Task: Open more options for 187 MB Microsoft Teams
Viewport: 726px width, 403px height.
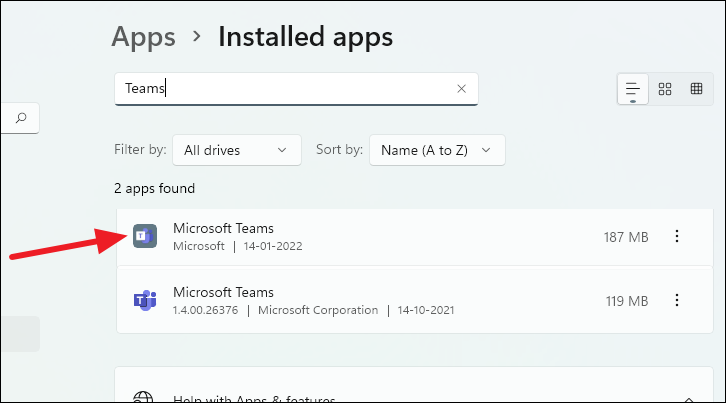Action: (676, 236)
